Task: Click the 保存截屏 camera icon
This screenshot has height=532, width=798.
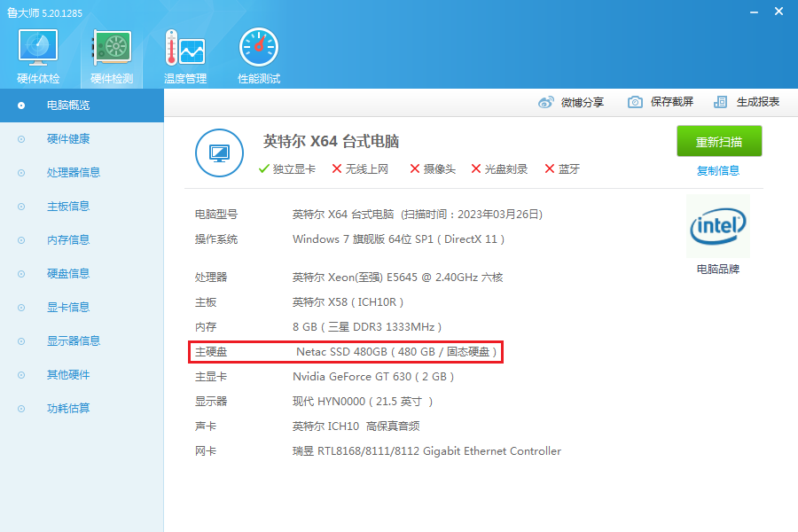Action: pos(635,102)
